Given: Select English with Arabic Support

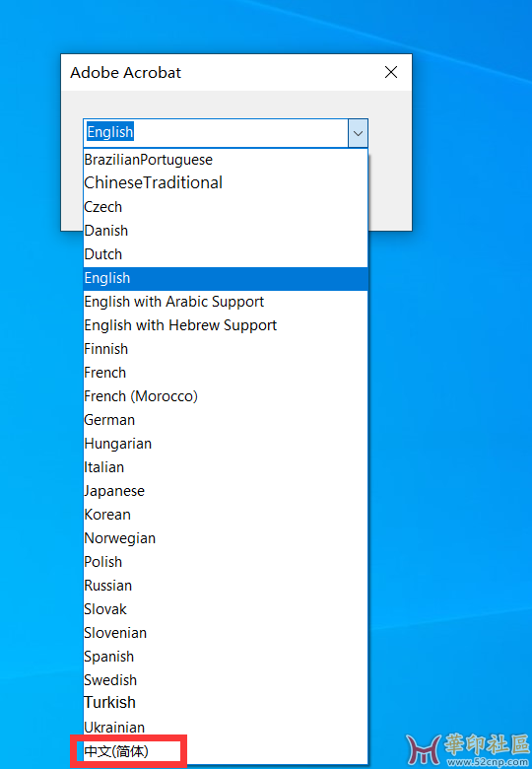Looking at the screenshot, I should coord(226,302).
